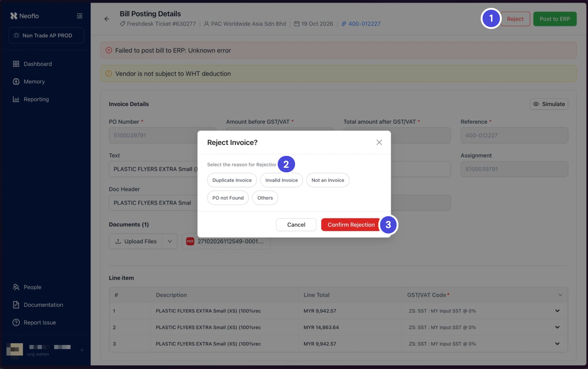Screen dimensions: 588x369
Task: Click the 'MYR 14,863.64' line total
Action: click(321, 327)
